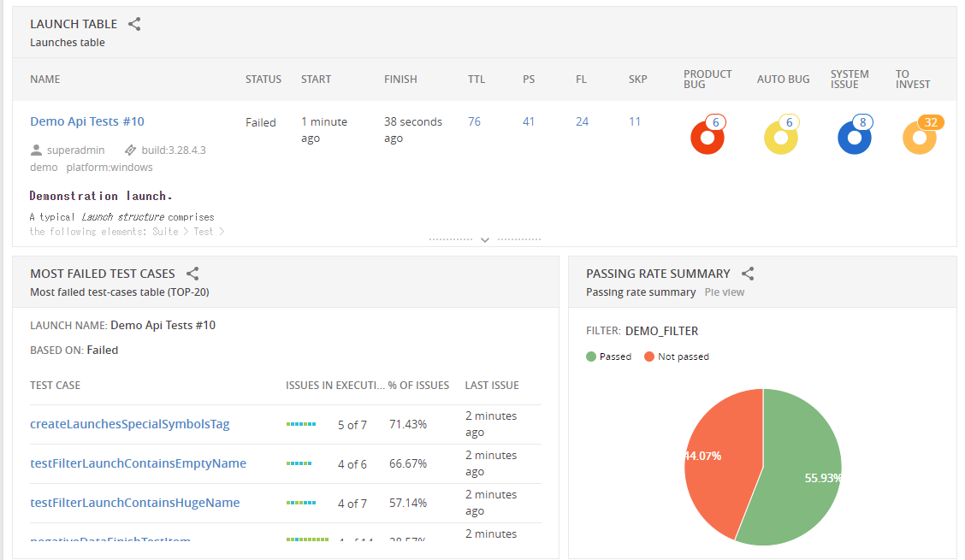Filter by superadmin owner

[75, 150]
